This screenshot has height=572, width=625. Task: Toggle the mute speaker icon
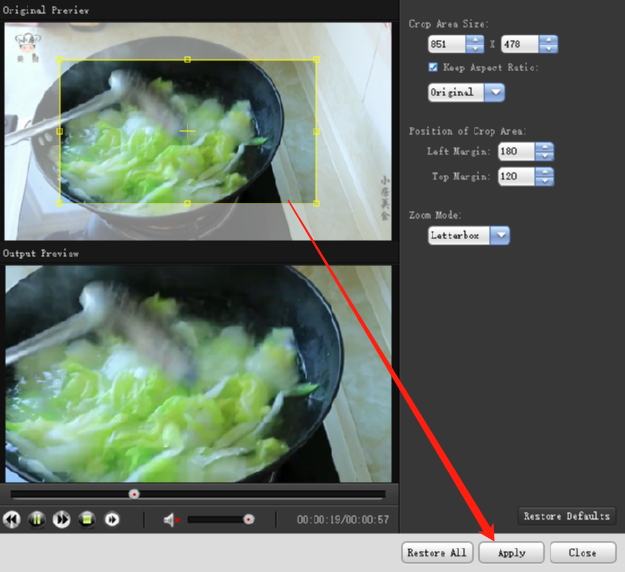pyautogui.click(x=171, y=520)
